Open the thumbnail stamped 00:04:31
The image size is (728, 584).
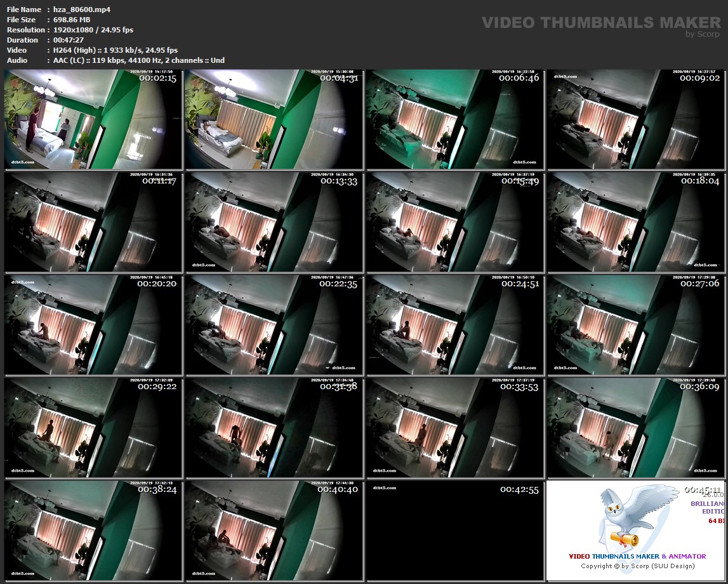(274, 120)
